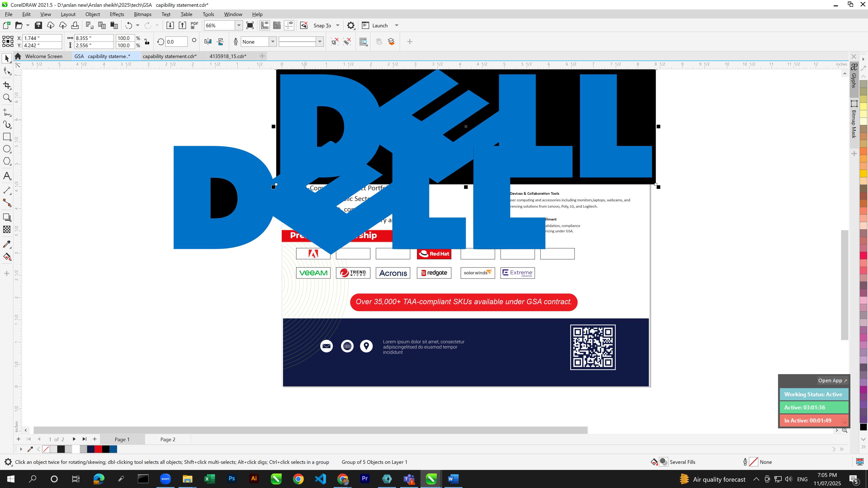The height and width of the screenshot is (488, 868).
Task: Pick the Color Eyedropper tool
Action: click(7, 244)
